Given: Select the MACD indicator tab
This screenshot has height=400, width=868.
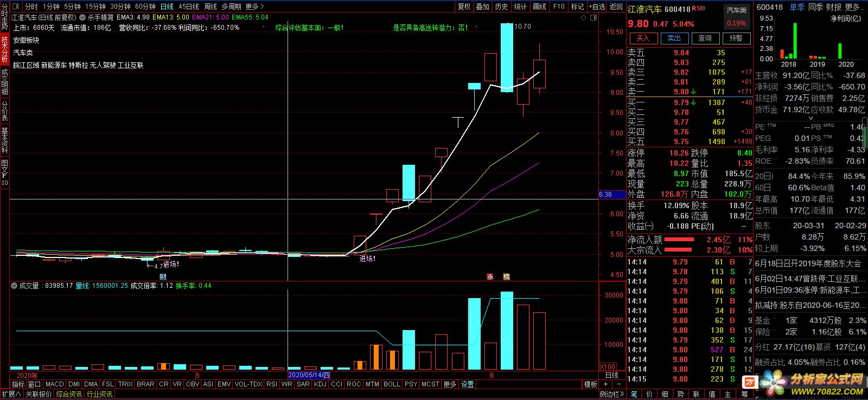Looking at the screenshot, I should coord(55,384).
